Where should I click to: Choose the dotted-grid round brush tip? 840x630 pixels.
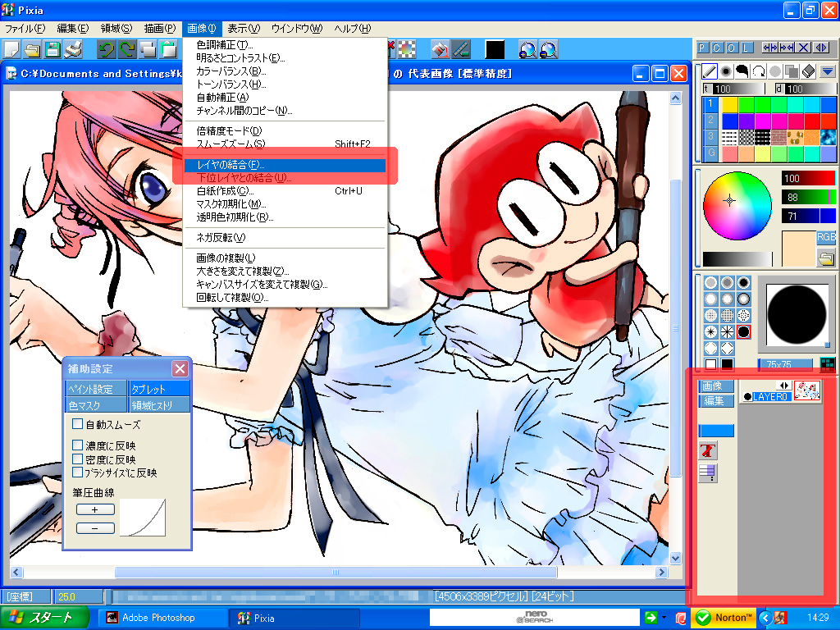pyautogui.click(x=727, y=316)
